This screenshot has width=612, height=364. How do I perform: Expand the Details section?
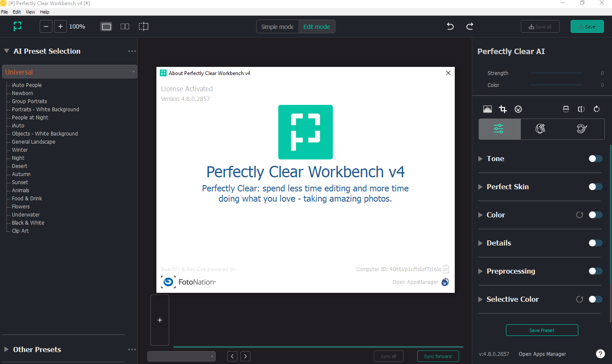point(480,243)
